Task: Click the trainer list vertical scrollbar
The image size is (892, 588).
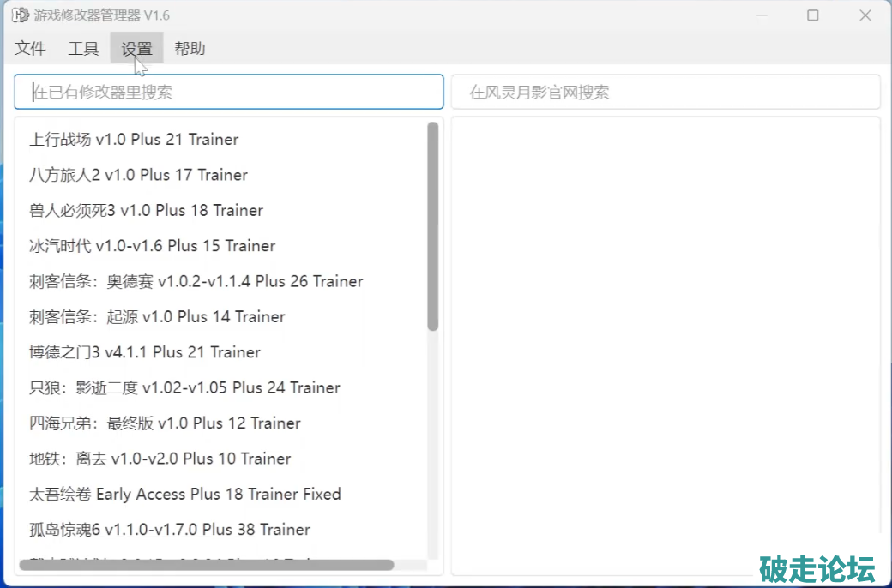Action: [x=433, y=227]
